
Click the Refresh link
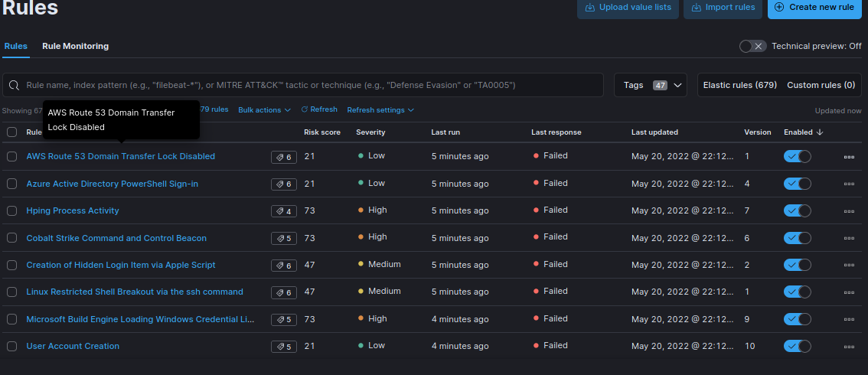click(319, 109)
